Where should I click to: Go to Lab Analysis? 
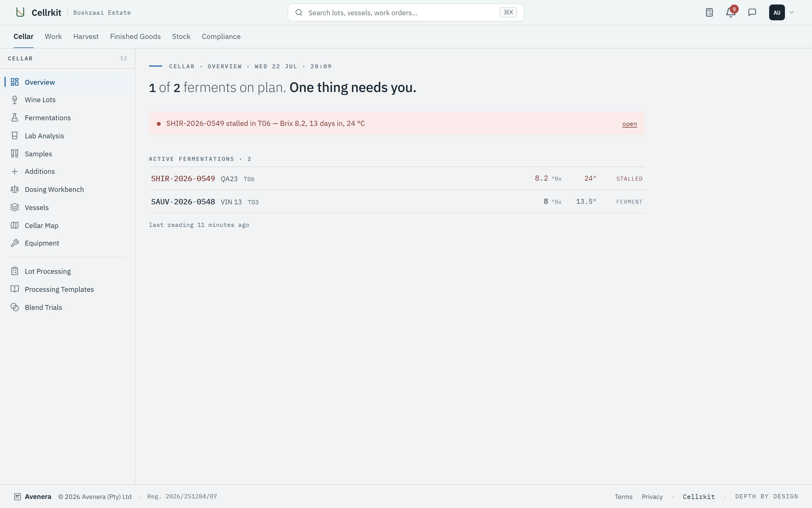pyautogui.click(x=67, y=136)
